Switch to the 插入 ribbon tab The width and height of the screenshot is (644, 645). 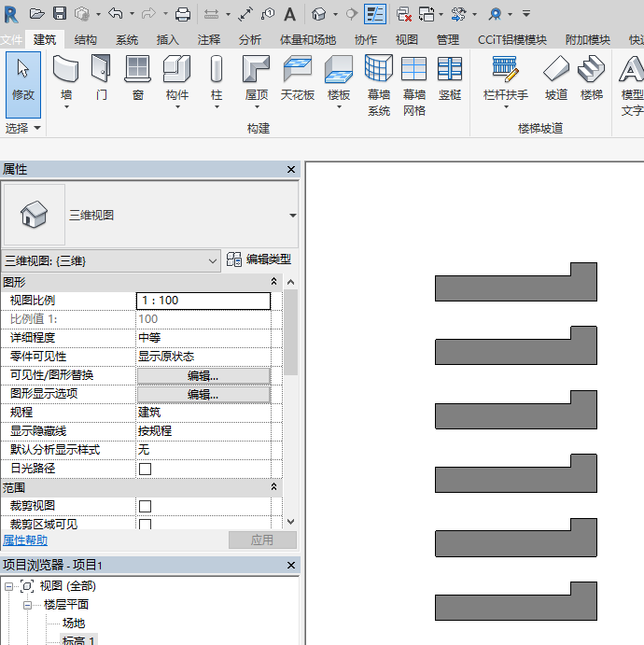pyautogui.click(x=168, y=40)
